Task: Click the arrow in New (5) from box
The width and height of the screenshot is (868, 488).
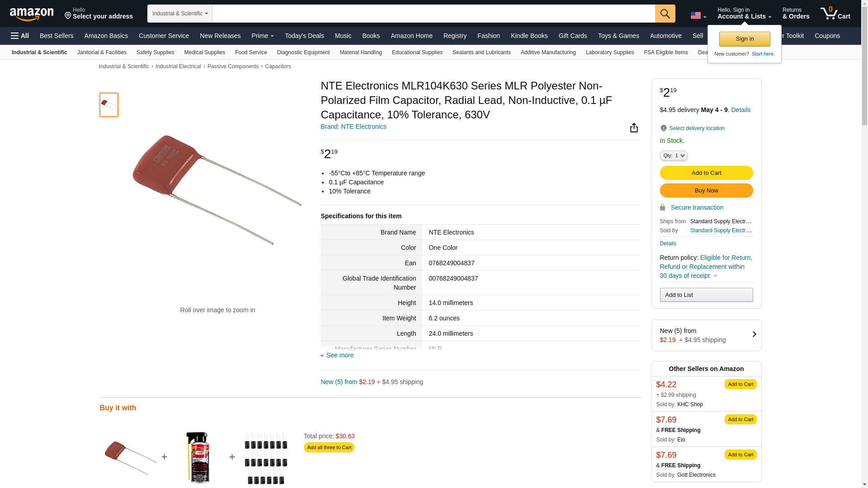Action: pos(754,334)
